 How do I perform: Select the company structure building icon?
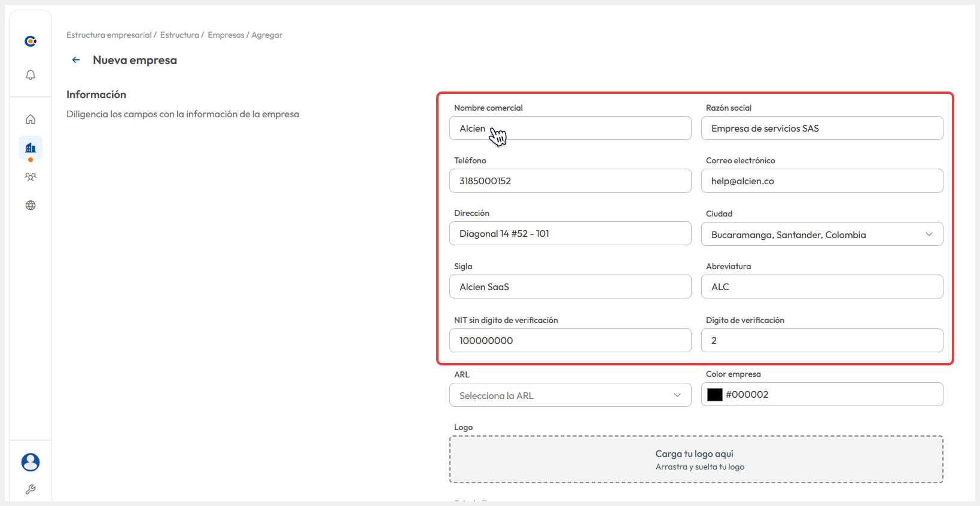(31, 148)
